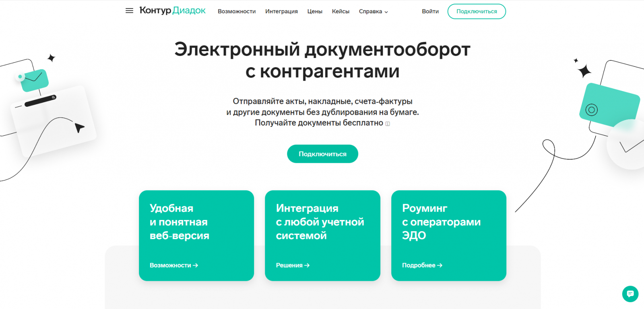
Task: Open the 'Интеграция с любой учетной системой' card
Action: tap(322, 236)
